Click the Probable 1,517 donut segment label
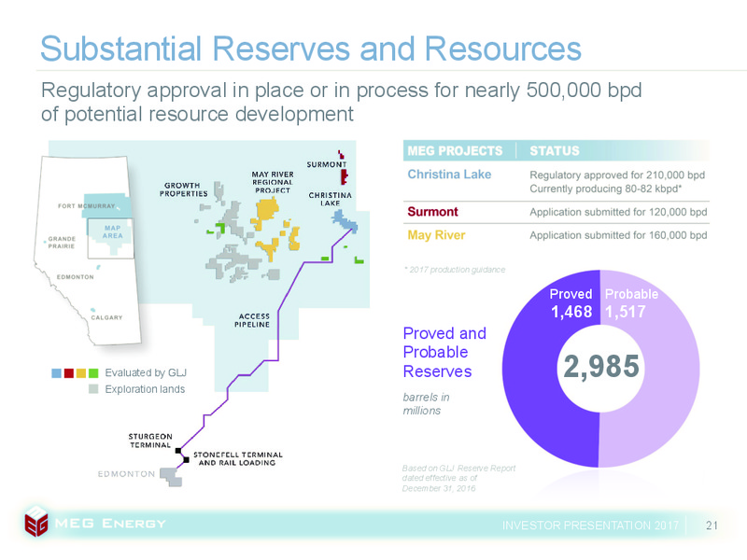The height and width of the screenshot is (560, 747). [631, 303]
